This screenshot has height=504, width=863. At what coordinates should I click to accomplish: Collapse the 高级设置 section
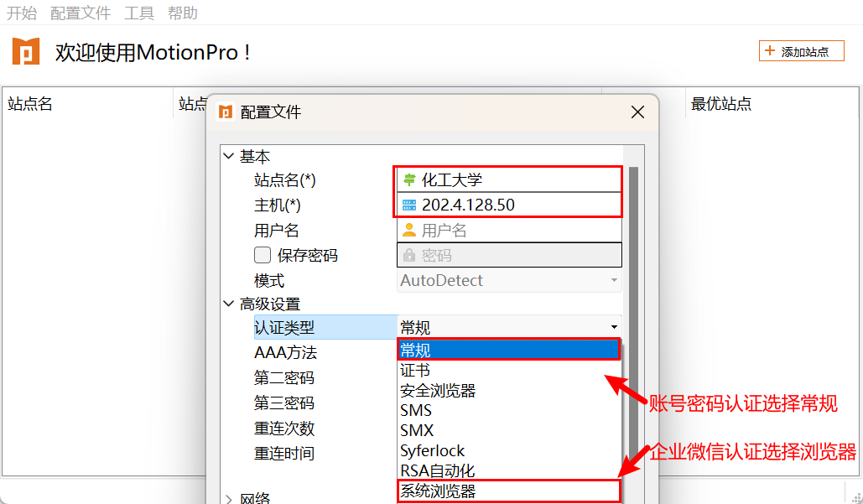(x=229, y=304)
